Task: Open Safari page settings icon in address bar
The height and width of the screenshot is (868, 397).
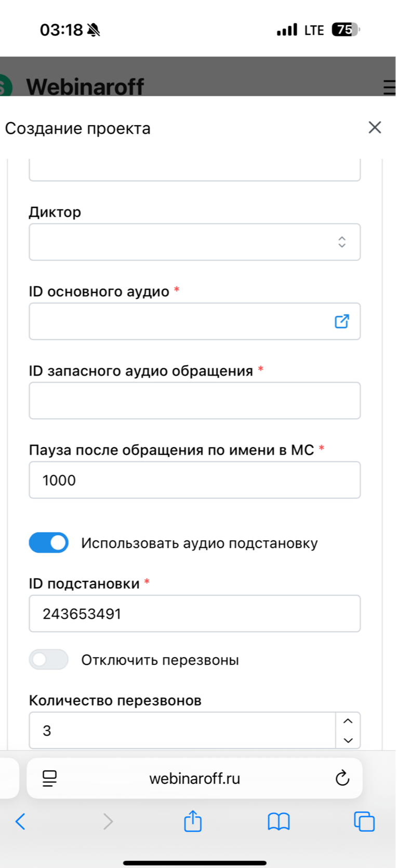Action: [x=50, y=778]
